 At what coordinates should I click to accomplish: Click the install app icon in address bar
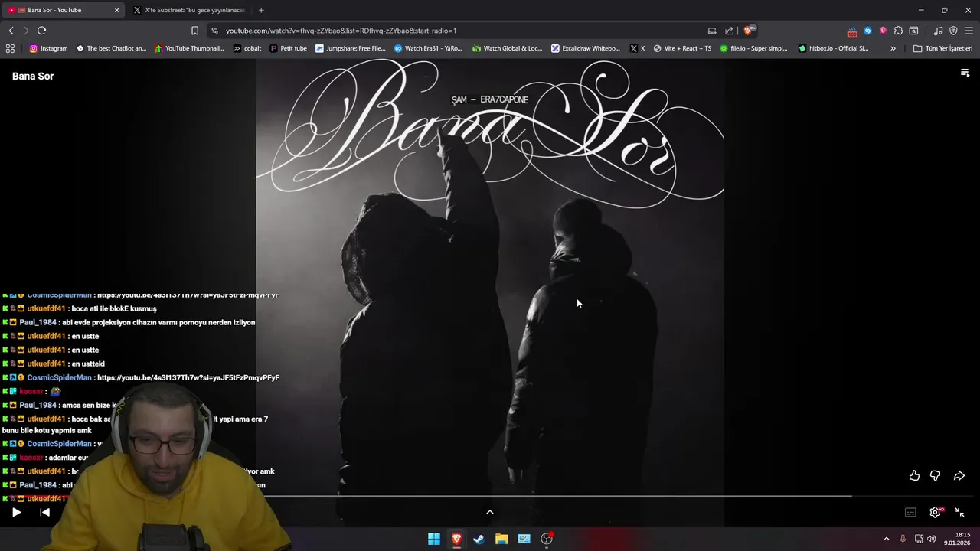pyautogui.click(x=712, y=31)
